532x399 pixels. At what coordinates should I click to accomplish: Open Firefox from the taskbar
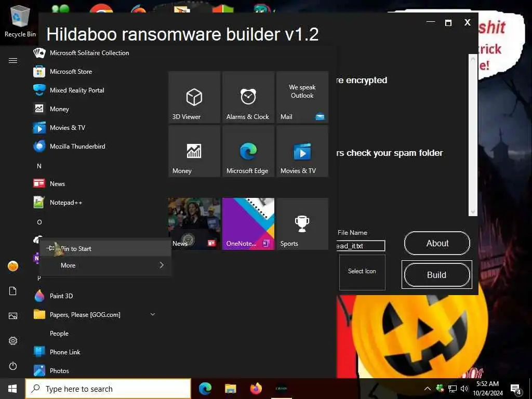pyautogui.click(x=256, y=389)
